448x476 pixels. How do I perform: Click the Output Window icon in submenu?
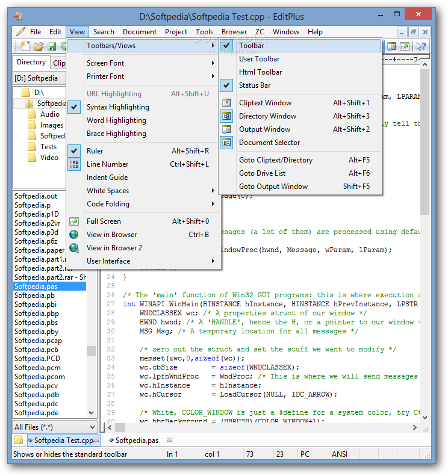click(x=226, y=129)
